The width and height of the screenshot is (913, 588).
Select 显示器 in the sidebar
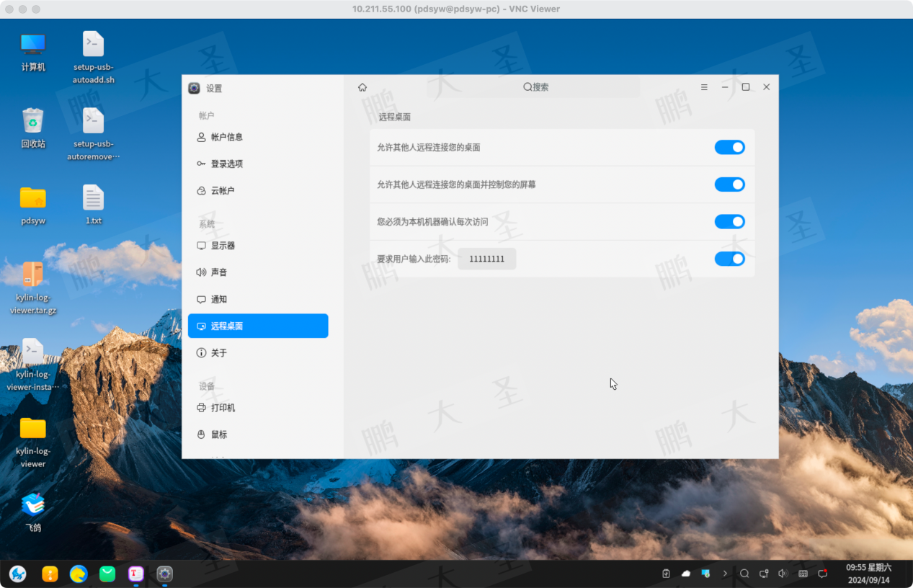[258, 246]
